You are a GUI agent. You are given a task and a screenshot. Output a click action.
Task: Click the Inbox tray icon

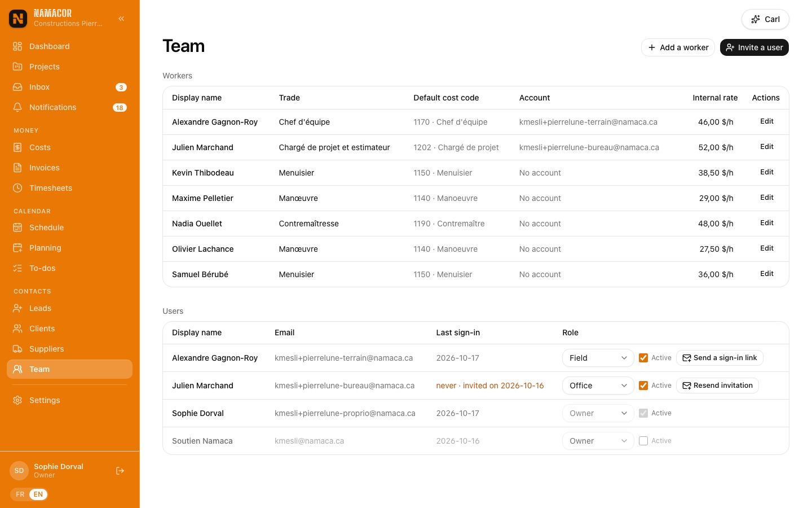pyautogui.click(x=17, y=87)
